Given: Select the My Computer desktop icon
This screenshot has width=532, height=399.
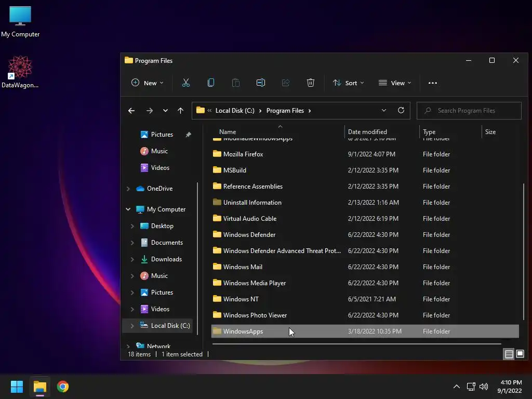Looking at the screenshot, I should tap(20, 22).
